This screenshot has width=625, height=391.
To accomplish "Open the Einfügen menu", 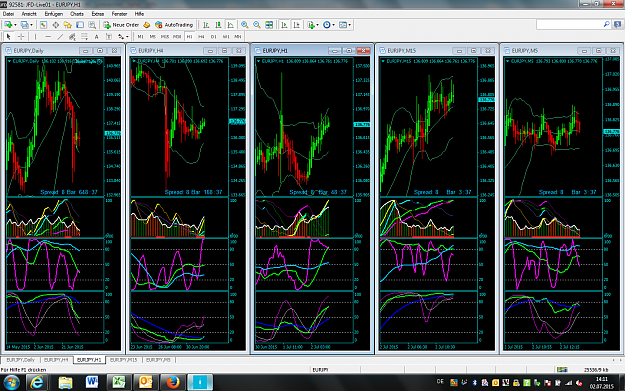I will click(x=53, y=14).
